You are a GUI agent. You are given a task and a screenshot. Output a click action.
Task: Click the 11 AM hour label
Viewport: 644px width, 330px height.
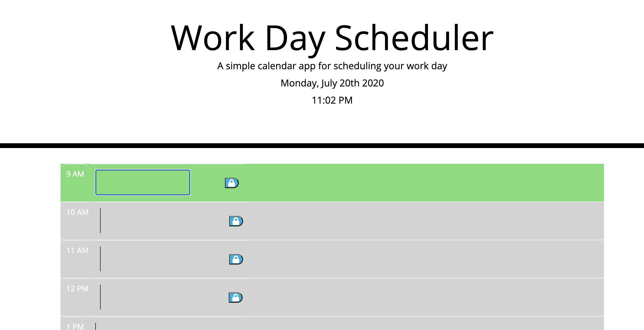(x=77, y=250)
